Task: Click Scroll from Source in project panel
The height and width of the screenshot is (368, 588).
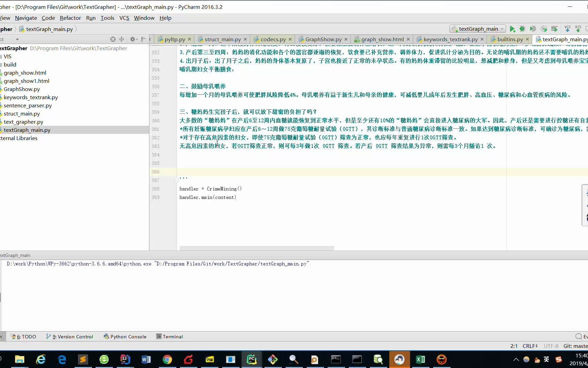Action: pyautogui.click(x=113, y=39)
